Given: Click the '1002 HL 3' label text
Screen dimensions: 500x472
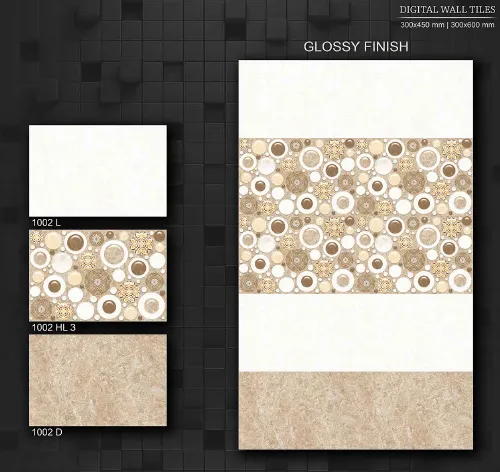Looking at the screenshot, I should (54, 327).
